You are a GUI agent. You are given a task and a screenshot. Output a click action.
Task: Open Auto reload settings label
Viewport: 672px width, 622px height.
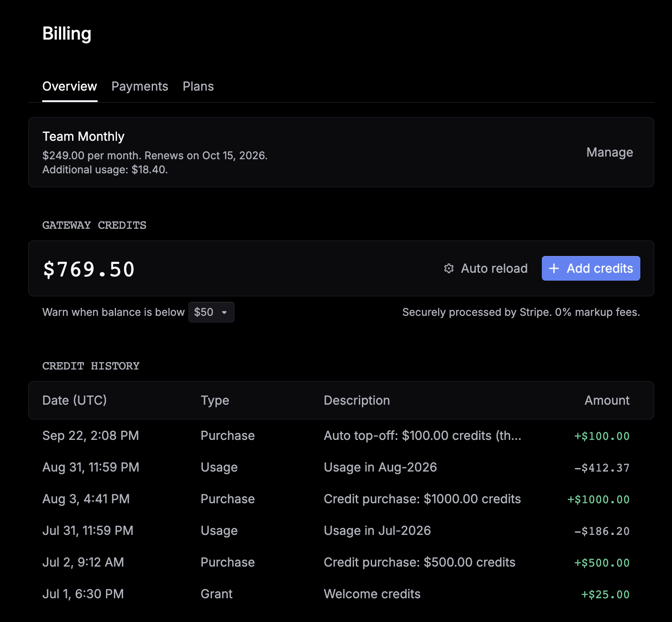(x=494, y=268)
